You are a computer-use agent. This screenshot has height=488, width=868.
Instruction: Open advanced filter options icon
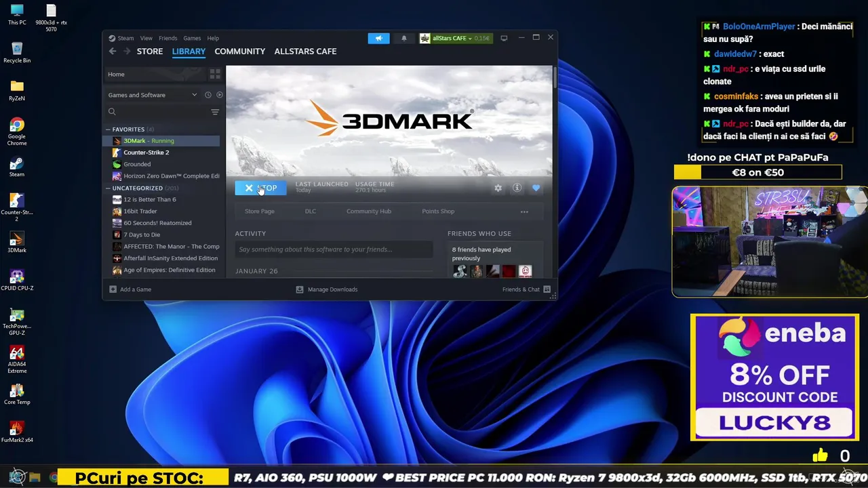coord(215,112)
